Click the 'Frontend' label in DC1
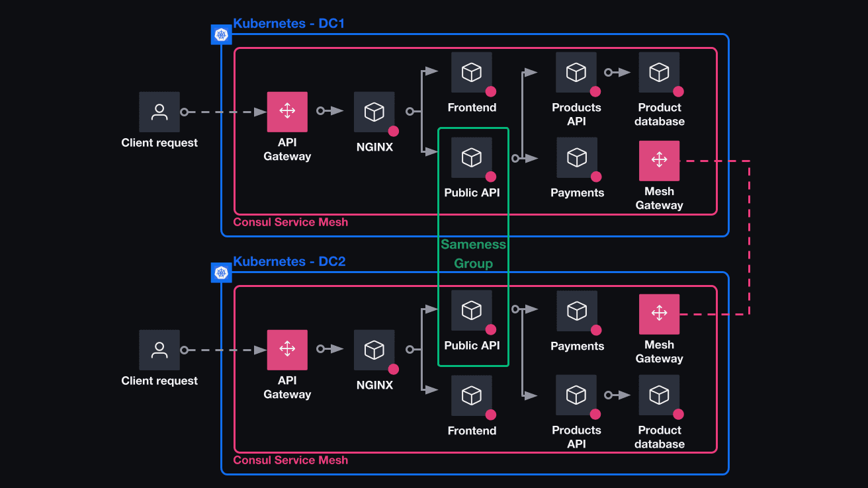Viewport: 868px width, 488px height. tap(472, 108)
